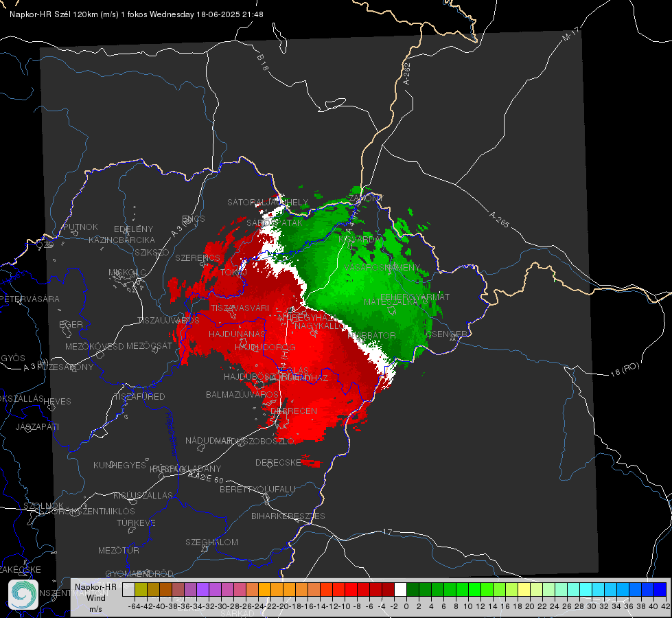
Task: Click the Napkor-HR Wind m/s legend title
Action: [x=95, y=597]
